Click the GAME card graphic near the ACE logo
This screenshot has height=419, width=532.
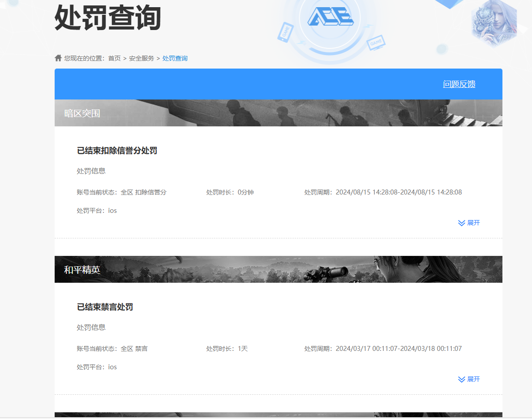click(376, 43)
